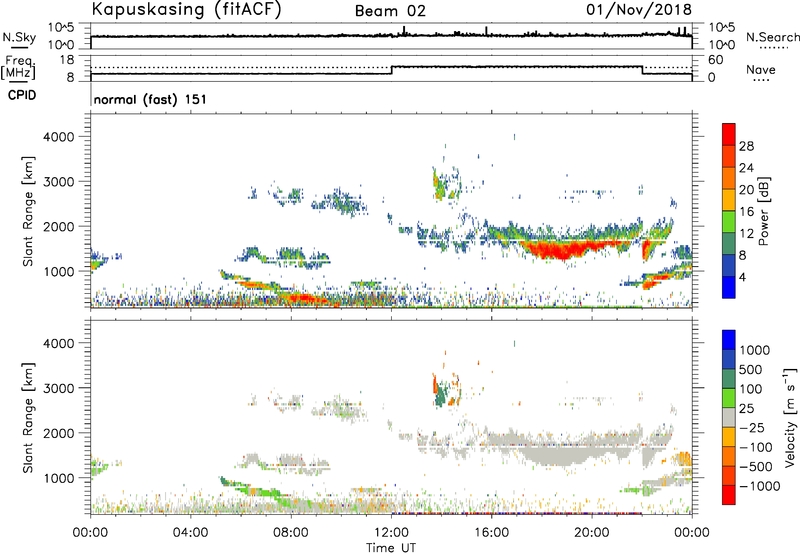Click the date 01/Nov/2018
Image resolution: width=800 pixels, height=554 pixels.
point(639,10)
